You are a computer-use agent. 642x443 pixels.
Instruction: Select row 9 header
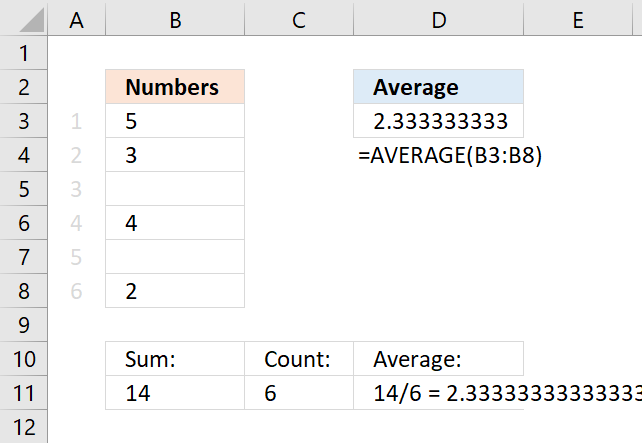pos(24,325)
